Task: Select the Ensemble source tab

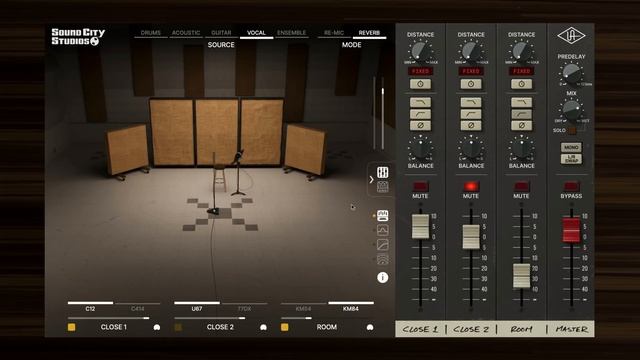Action: pyautogui.click(x=291, y=33)
